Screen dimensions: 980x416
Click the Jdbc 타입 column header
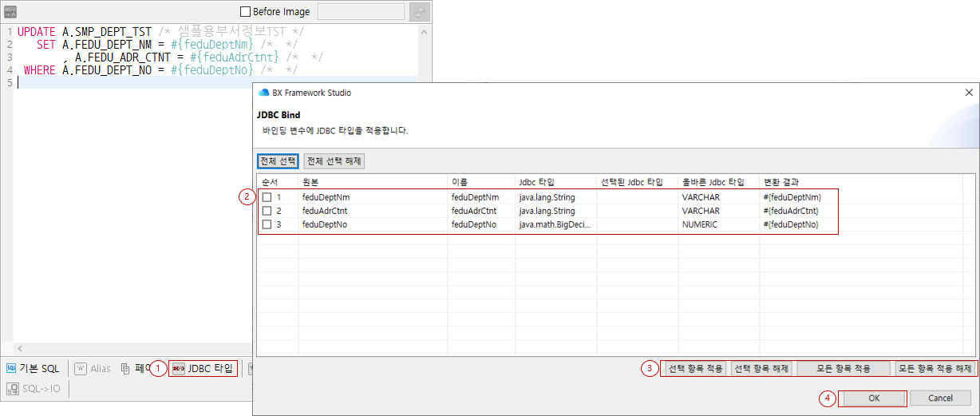555,182
